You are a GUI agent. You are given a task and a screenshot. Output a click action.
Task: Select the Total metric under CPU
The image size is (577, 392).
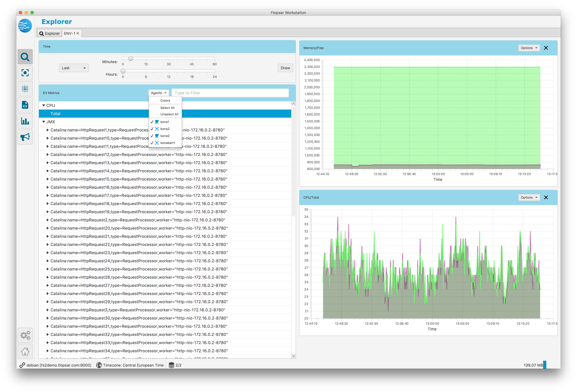point(165,114)
